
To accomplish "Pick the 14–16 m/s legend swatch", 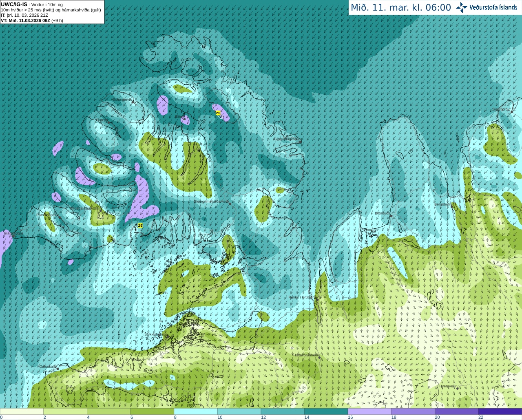I will [x=326, y=411].
